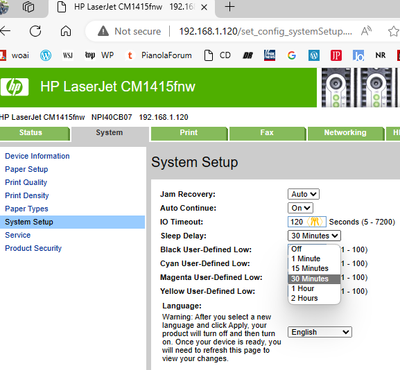Expand the Auto Continue dropdown
The image size is (400, 370).
click(300, 208)
